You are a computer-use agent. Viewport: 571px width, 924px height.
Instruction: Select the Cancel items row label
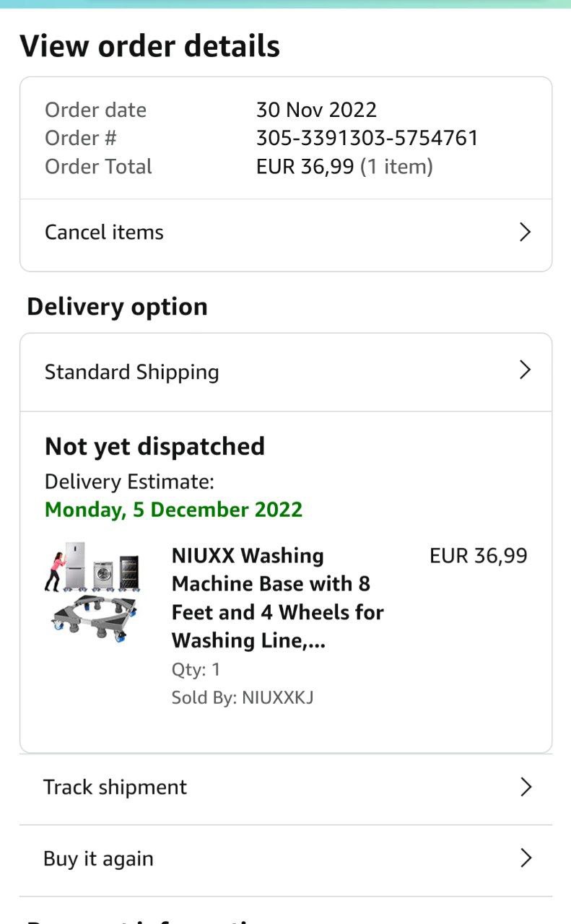point(105,232)
